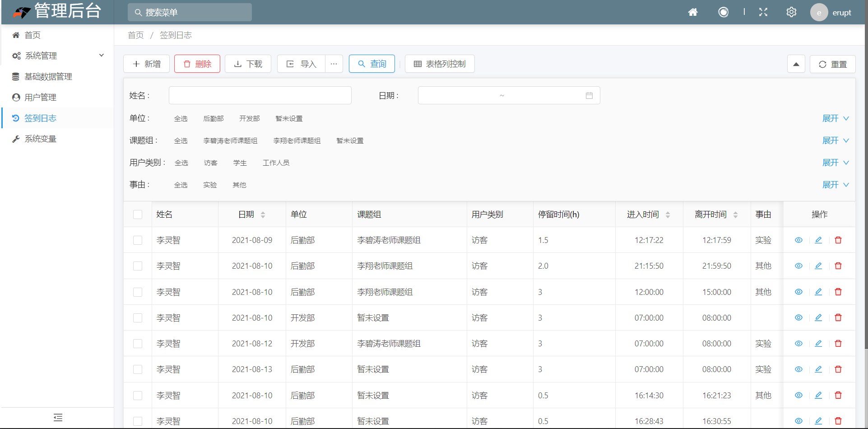The image size is (868, 429).
Task: Click the red 删除 button
Action: pyautogui.click(x=197, y=64)
